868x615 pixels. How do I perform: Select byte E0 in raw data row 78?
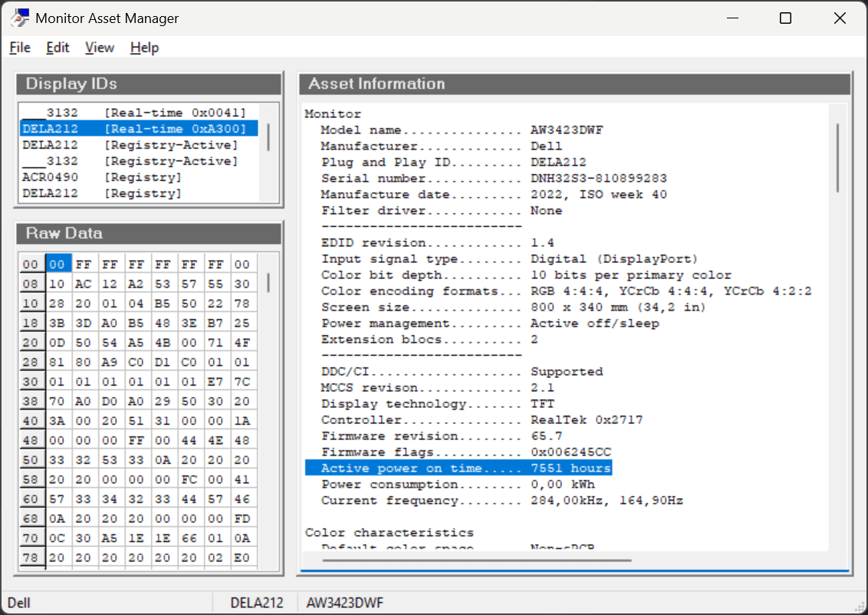[x=242, y=557]
